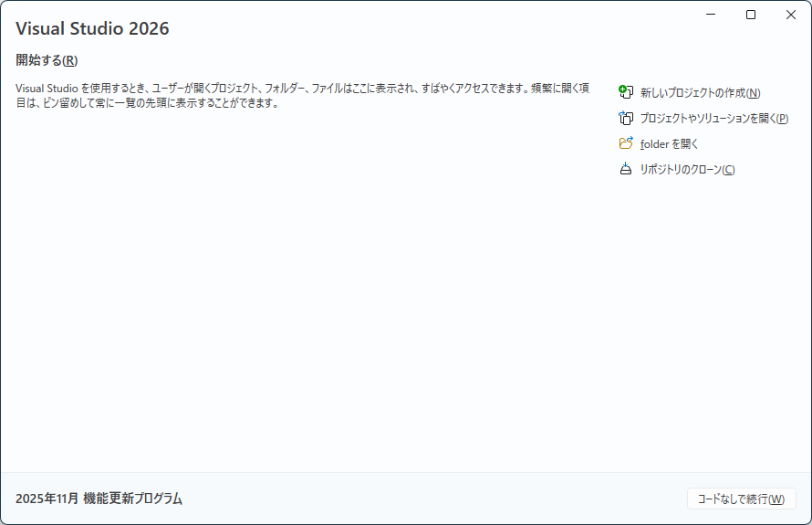Open the プロジェクトやソリューションを開く(P) link
The image size is (812, 525).
pos(713,119)
